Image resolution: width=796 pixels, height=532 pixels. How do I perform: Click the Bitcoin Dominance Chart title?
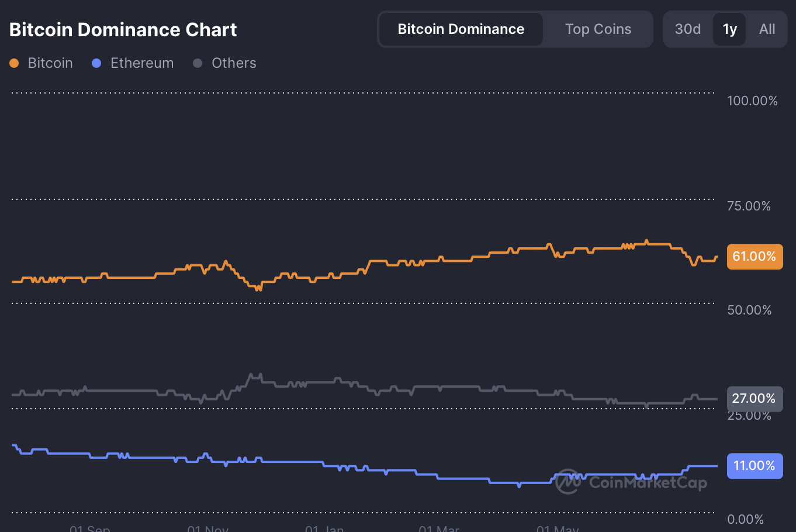pos(123,30)
